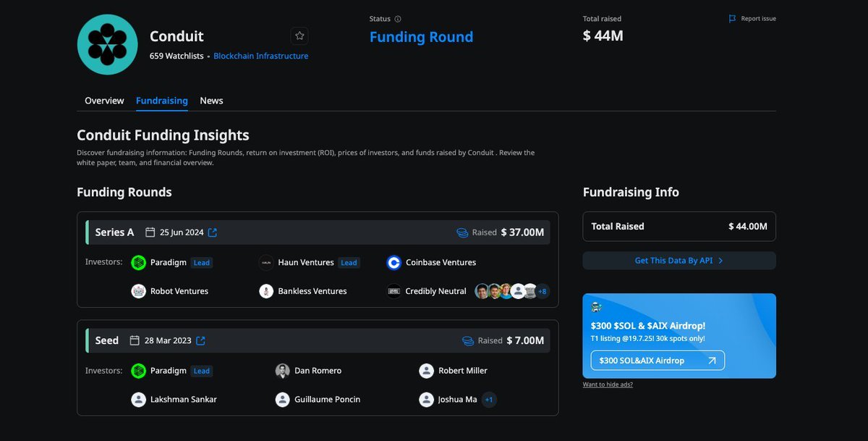The image size is (868, 441).
Task: Click the first avatar in Series A investor stack
Action: (482, 291)
